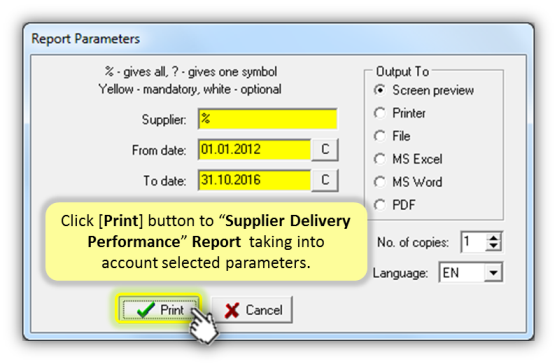Click the green checkmark Print button
557x363 pixels.
click(x=159, y=309)
